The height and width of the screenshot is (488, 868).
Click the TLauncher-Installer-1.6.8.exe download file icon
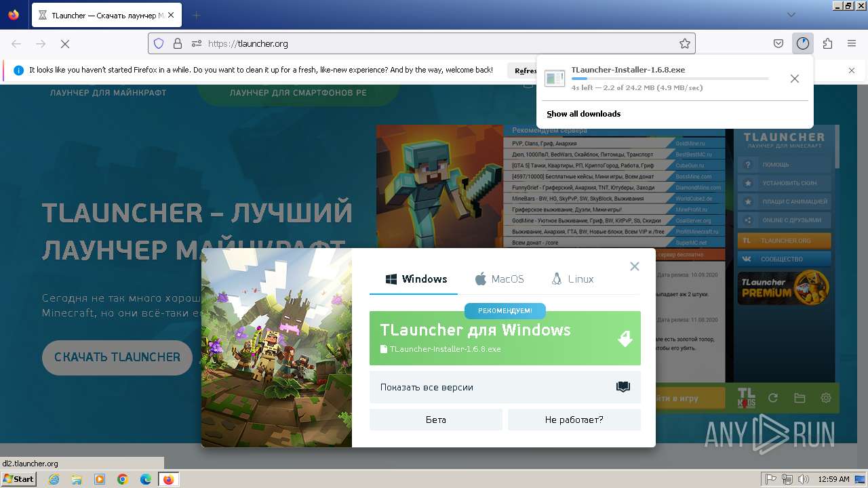555,79
